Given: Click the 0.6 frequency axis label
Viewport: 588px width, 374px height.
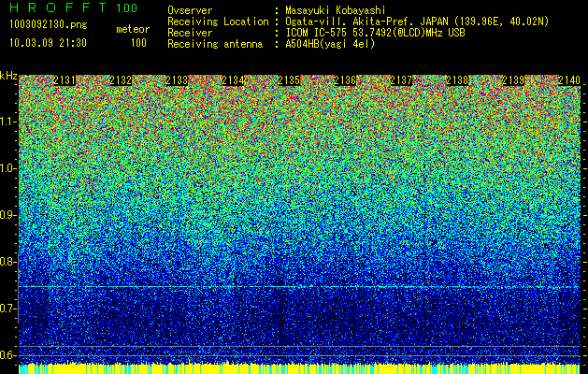Looking at the screenshot, I should 7,355.
